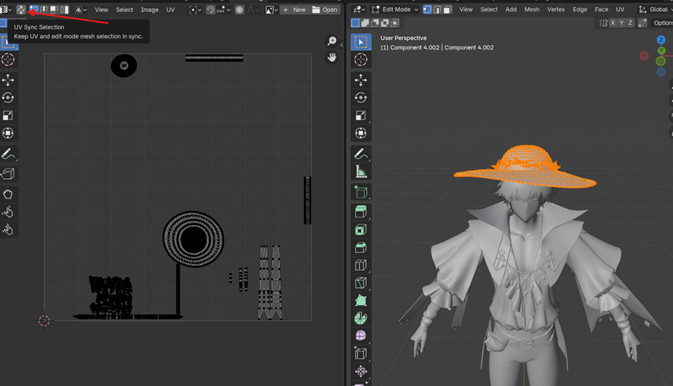Open the UV snapping options dropdown

pyautogui.click(x=224, y=9)
